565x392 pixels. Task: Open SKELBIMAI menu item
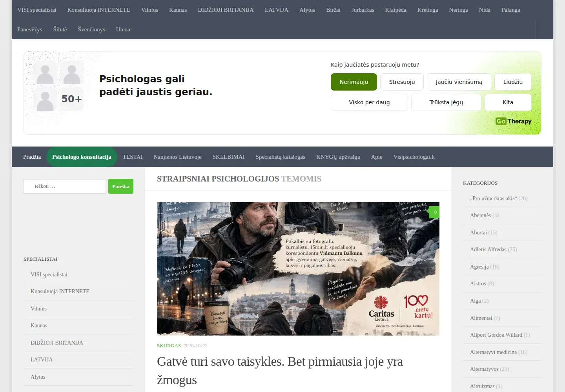click(228, 157)
